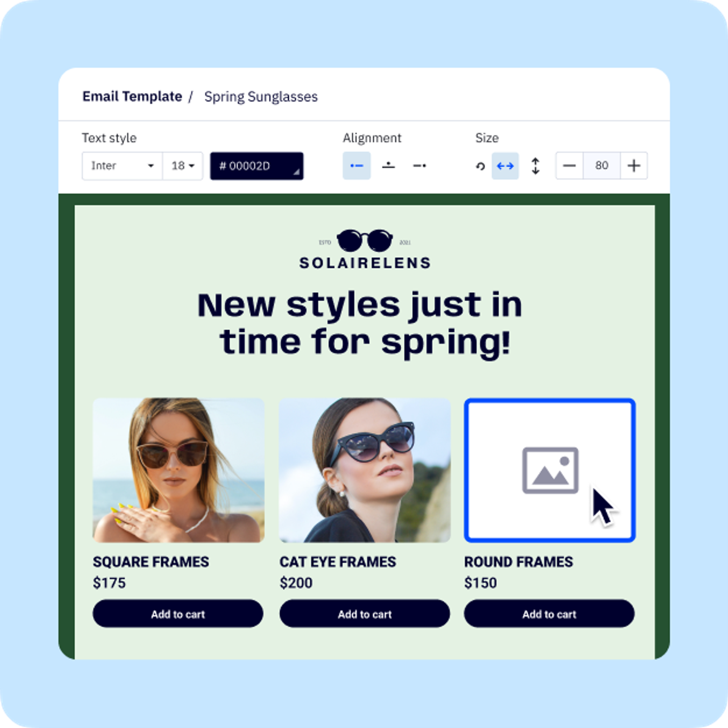Click the size value field showing 80
The height and width of the screenshot is (728, 728).
601,166
